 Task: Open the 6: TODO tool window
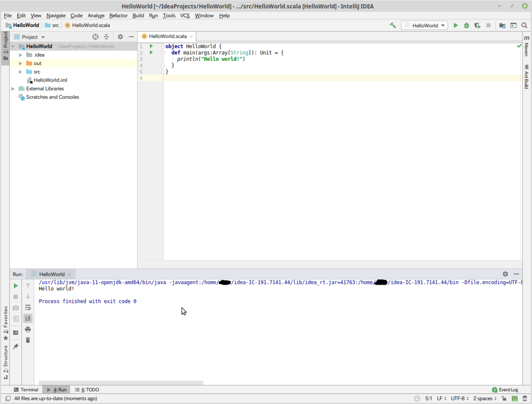[87, 390]
